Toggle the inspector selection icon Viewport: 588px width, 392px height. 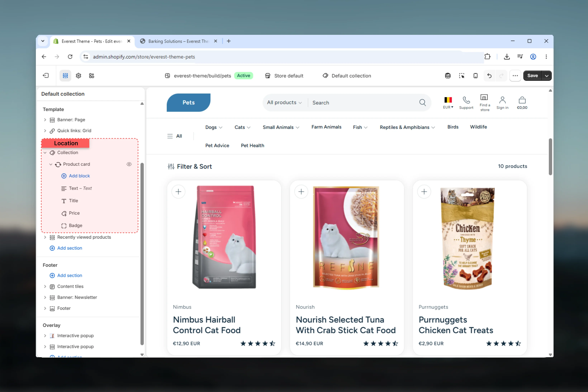pyautogui.click(x=462, y=75)
